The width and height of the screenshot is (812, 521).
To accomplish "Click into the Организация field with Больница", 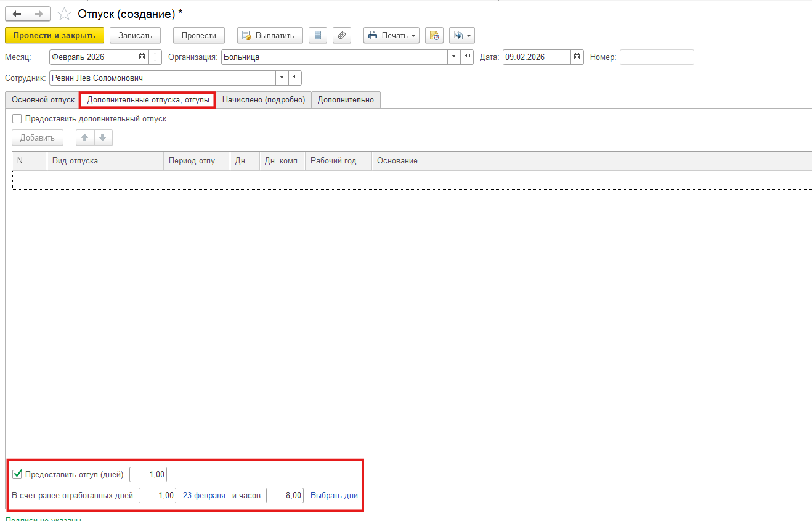I will (335, 57).
